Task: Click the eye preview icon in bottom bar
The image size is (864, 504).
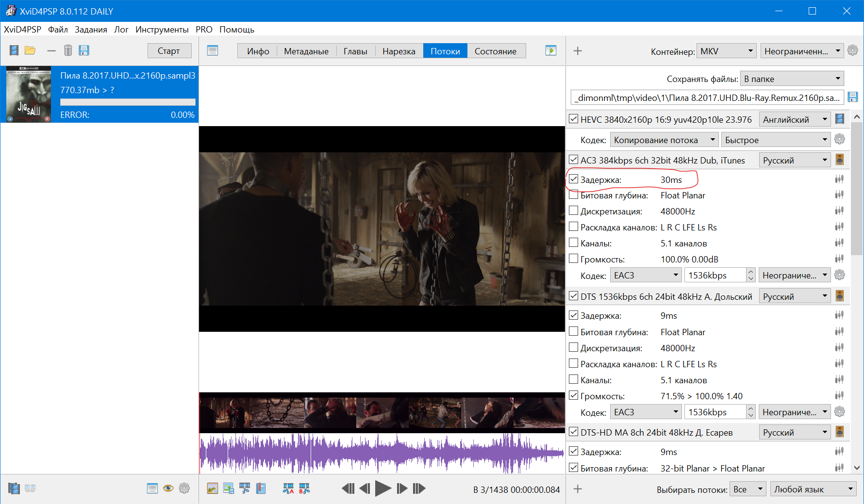Action: tap(168, 488)
